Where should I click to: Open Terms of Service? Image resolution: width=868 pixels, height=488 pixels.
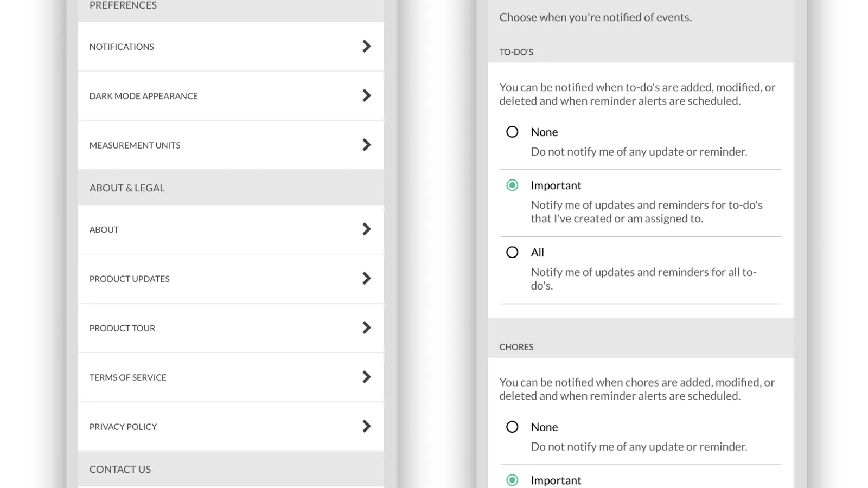tap(231, 377)
